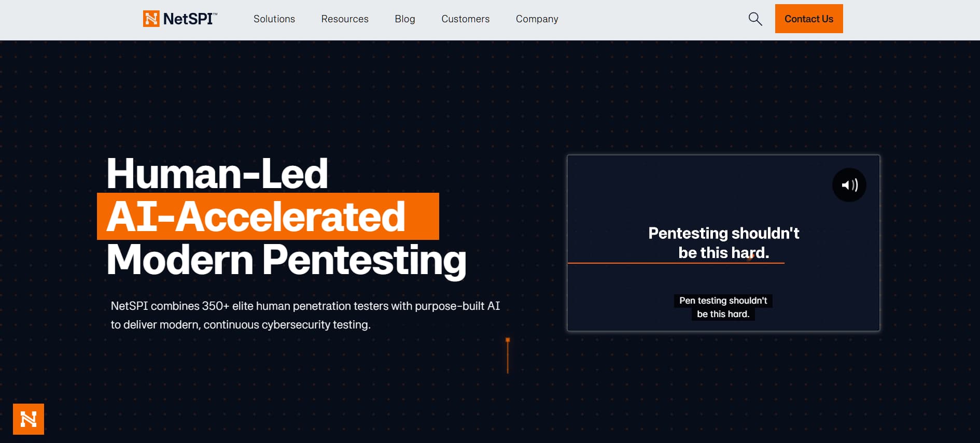Viewport: 980px width, 443px height.
Task: Open the Customers nav item
Action: (465, 19)
